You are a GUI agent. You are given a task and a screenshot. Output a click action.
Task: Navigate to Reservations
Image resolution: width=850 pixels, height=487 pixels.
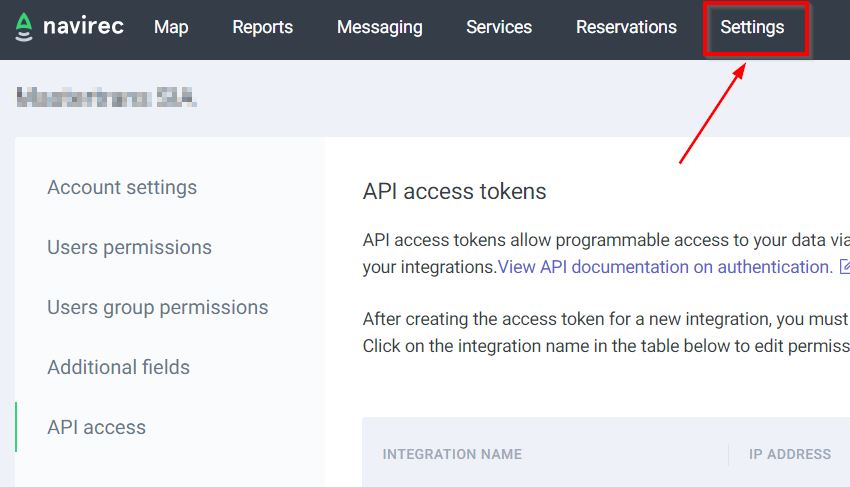click(627, 27)
